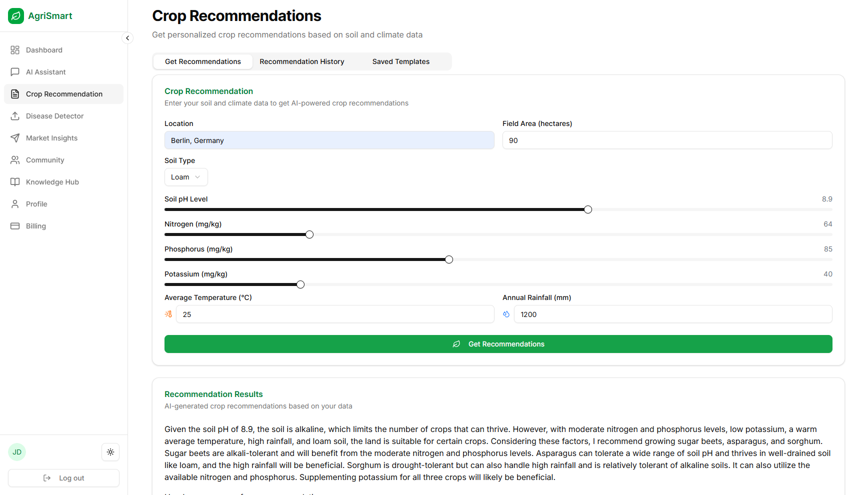Click the Log out button
Screen dimensions: 868x495
click(x=64, y=478)
